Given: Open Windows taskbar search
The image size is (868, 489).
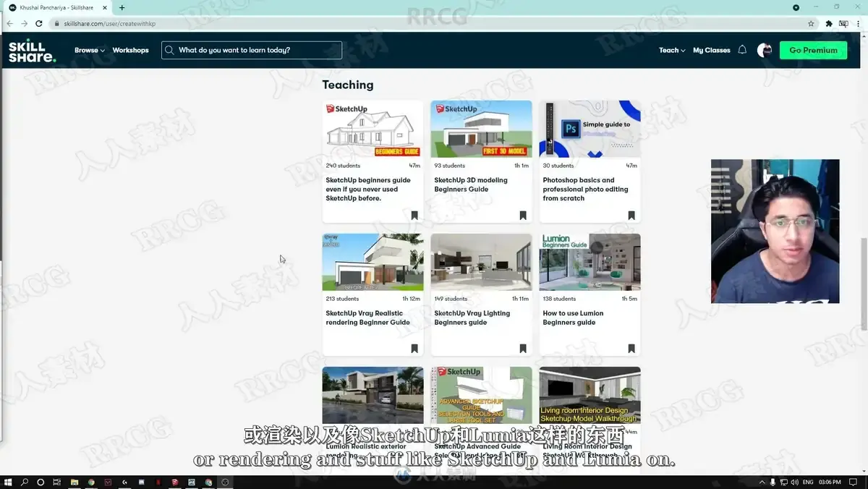Looking at the screenshot, I should click(x=25, y=482).
